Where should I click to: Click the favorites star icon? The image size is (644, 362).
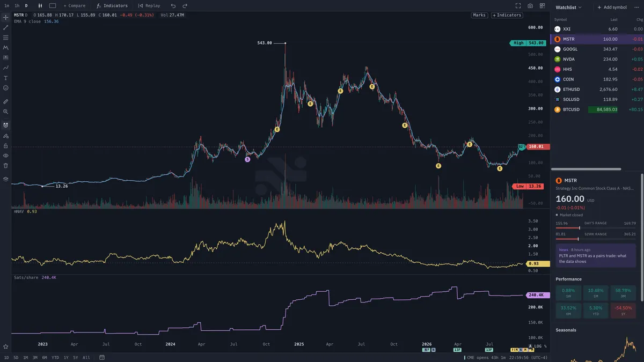click(5, 347)
